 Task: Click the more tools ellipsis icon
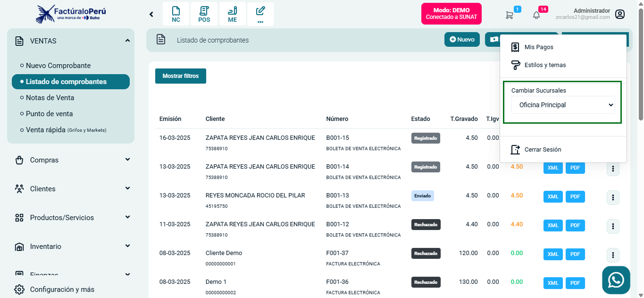[x=260, y=14]
